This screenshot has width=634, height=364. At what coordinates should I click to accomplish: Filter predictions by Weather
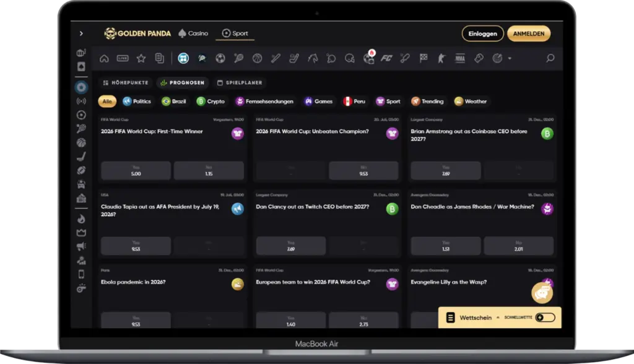pos(471,101)
